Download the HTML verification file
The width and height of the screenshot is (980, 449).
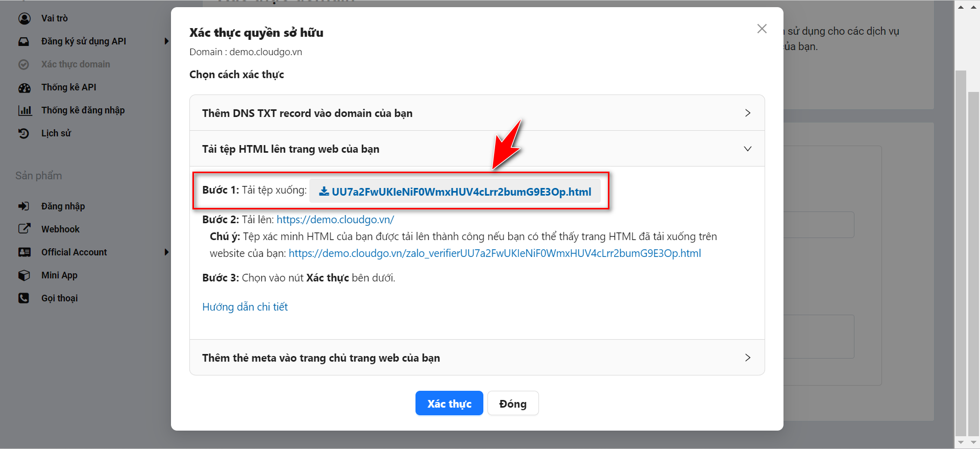pyautogui.click(x=455, y=192)
